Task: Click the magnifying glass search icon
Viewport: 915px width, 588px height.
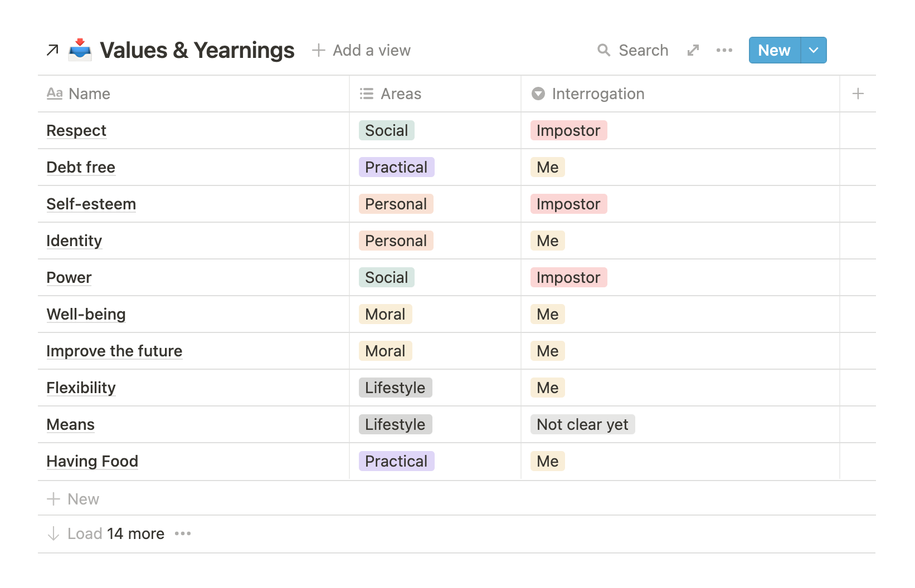Action: point(603,51)
